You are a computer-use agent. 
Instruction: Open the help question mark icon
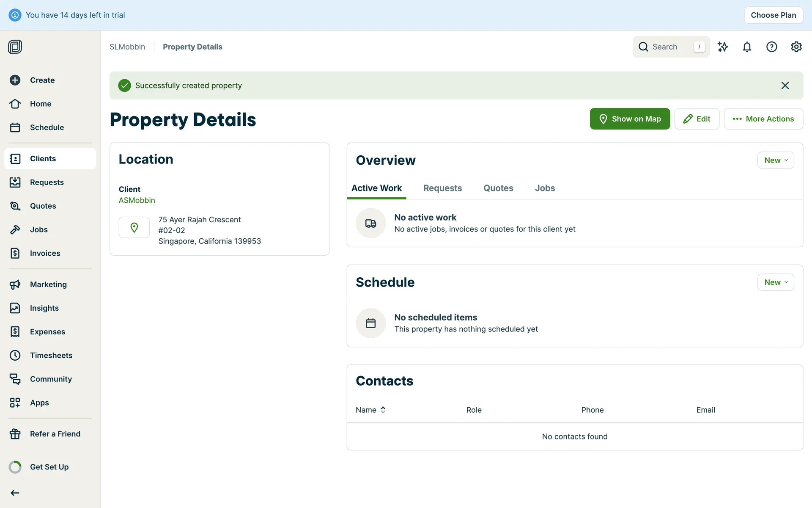point(771,47)
